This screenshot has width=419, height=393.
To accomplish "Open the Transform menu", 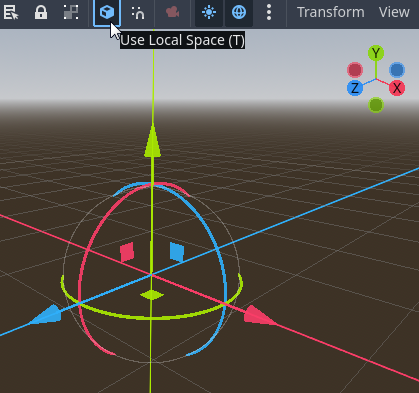I will (x=331, y=12).
